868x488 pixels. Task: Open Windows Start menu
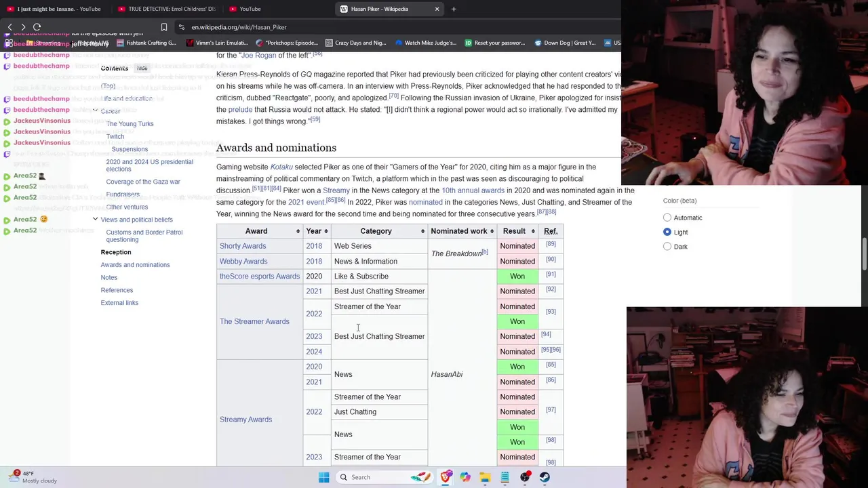[323, 477]
